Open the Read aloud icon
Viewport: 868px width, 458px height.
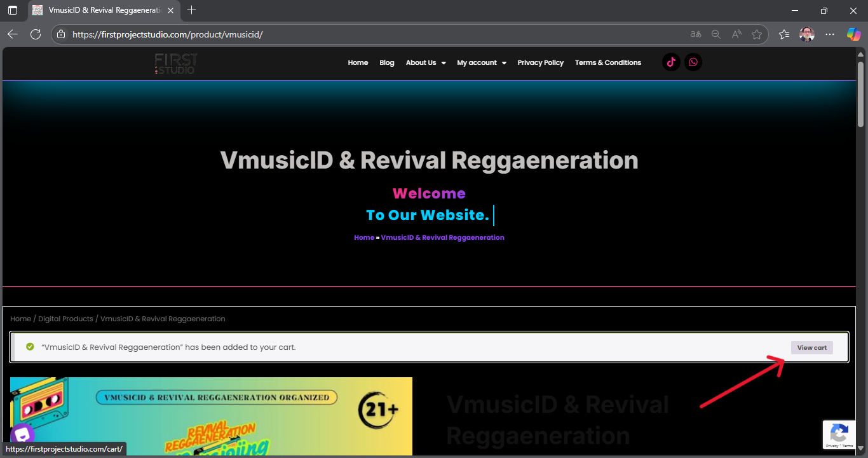tap(736, 34)
